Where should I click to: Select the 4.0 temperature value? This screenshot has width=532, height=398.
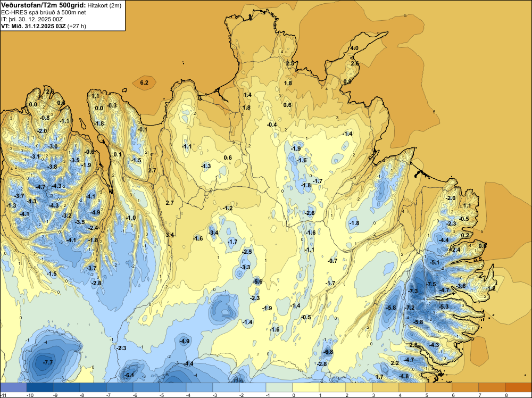tap(354, 48)
